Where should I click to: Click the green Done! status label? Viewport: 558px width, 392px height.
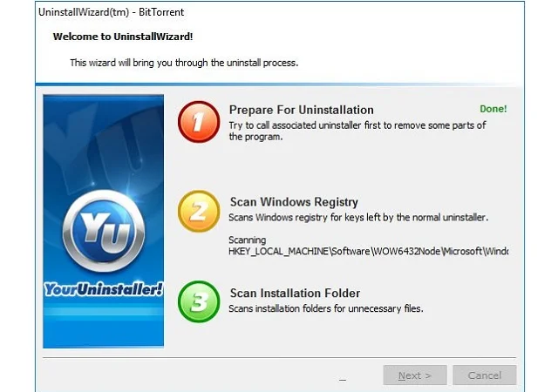[x=493, y=109]
